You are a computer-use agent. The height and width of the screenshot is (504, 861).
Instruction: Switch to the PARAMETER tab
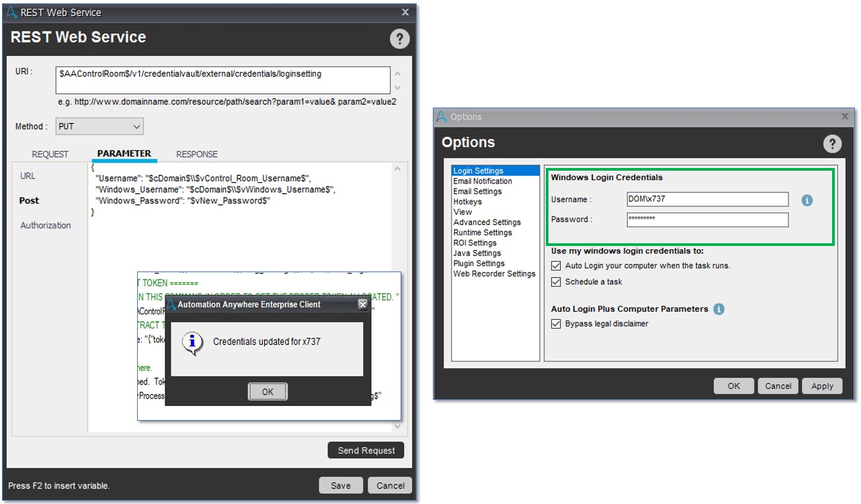(x=124, y=153)
